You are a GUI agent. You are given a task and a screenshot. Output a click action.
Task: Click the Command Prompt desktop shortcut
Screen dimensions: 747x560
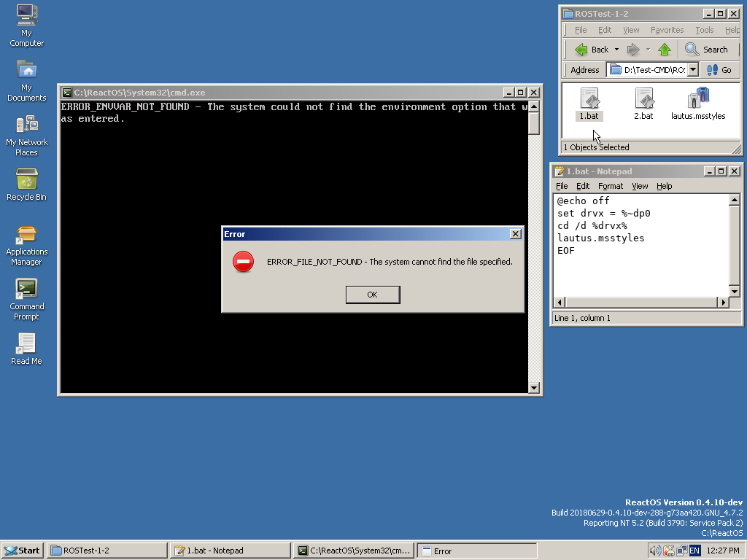click(26, 289)
